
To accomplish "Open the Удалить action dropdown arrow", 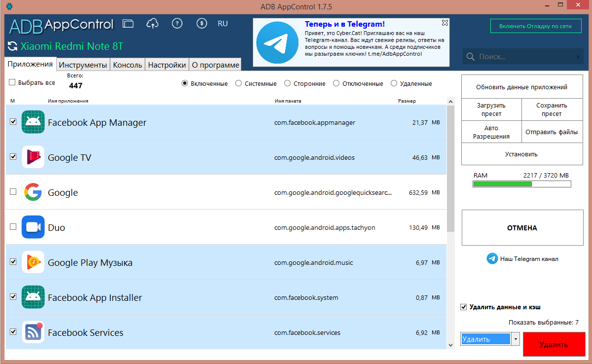I will (516, 339).
